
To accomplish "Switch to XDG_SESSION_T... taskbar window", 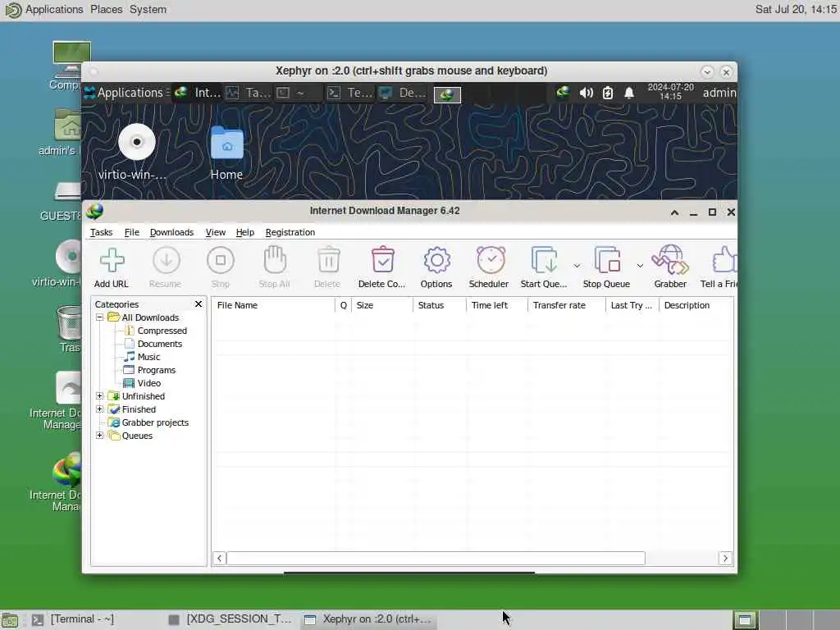I will (x=231, y=620).
